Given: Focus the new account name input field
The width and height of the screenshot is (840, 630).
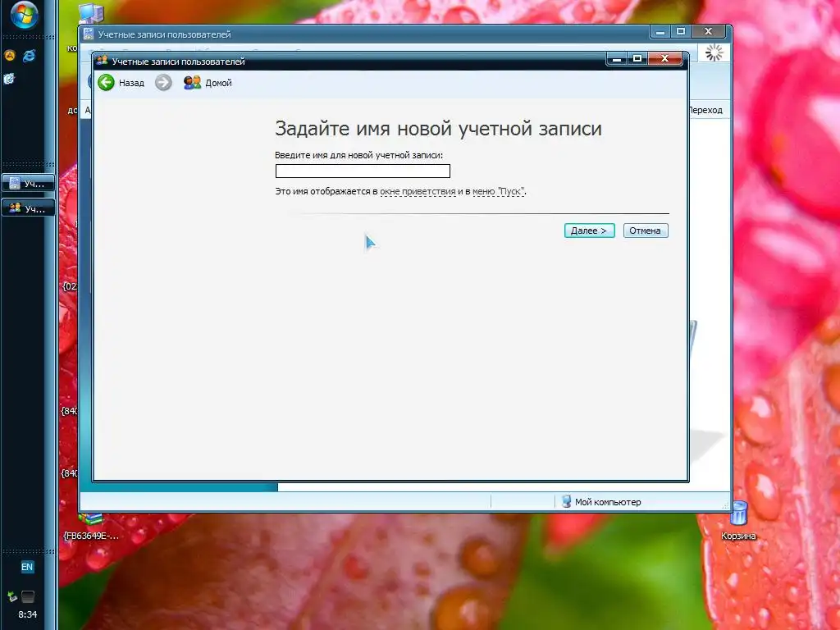Looking at the screenshot, I should coord(363,171).
